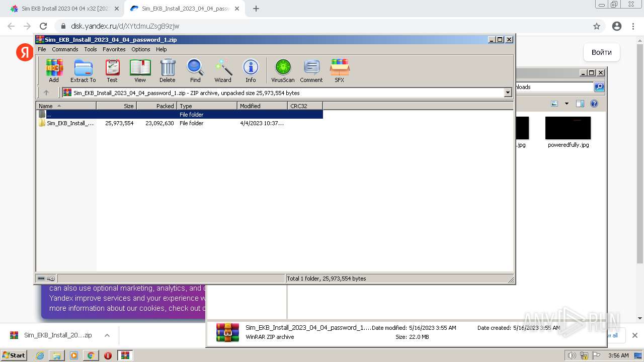Open Chrome's three-dot menu
This screenshot has width=644, height=362.
(633, 26)
